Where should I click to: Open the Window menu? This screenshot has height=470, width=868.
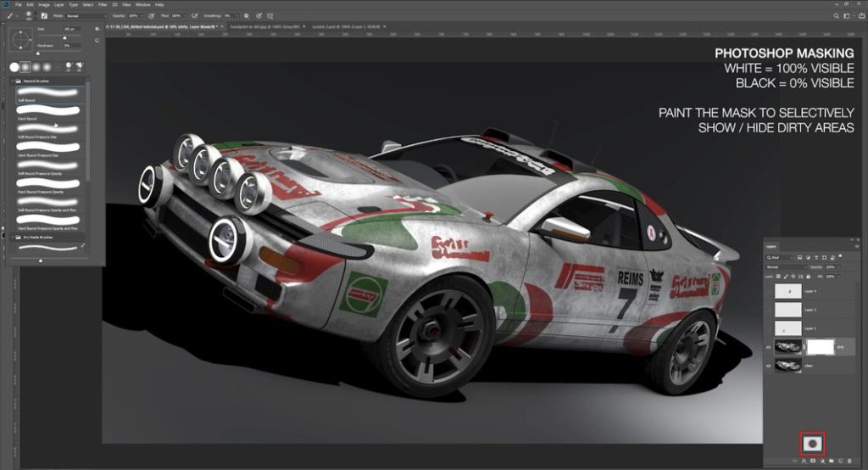pyautogui.click(x=142, y=4)
